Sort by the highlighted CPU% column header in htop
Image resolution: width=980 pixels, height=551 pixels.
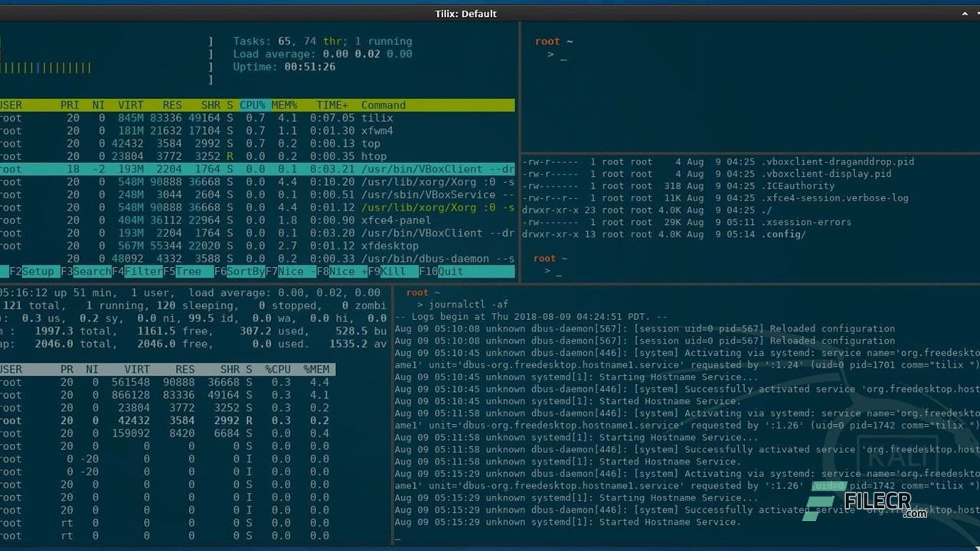pos(253,106)
